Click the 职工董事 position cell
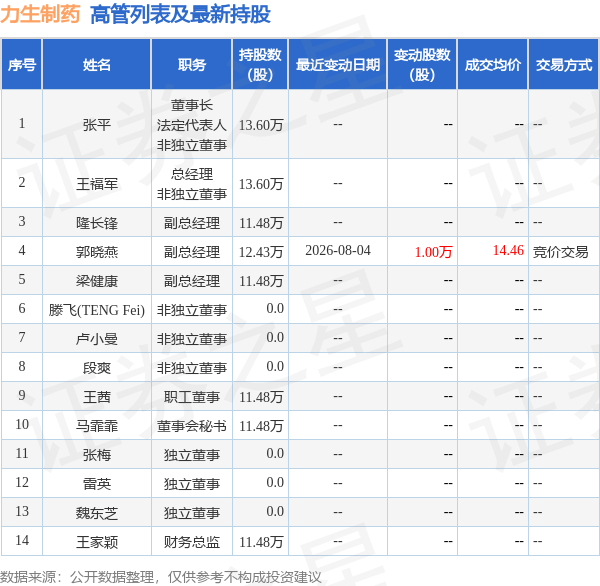The height and width of the screenshot is (586, 600). 192,397
